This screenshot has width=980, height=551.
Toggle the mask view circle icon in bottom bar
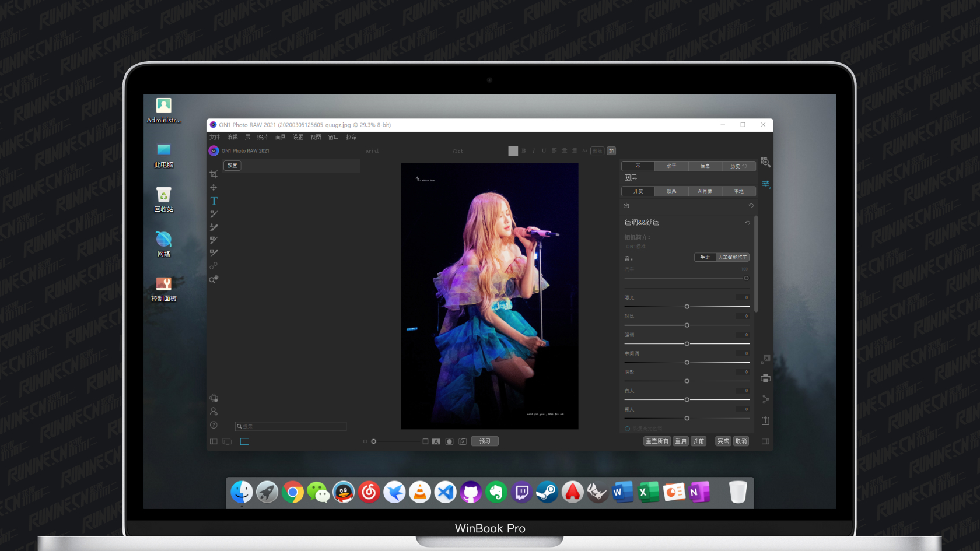pos(449,441)
